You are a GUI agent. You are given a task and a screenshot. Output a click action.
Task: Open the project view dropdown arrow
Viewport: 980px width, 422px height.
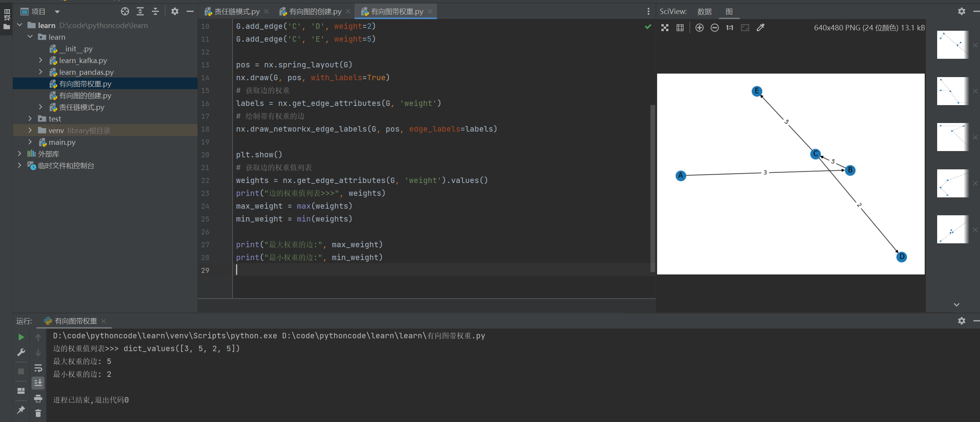(57, 12)
